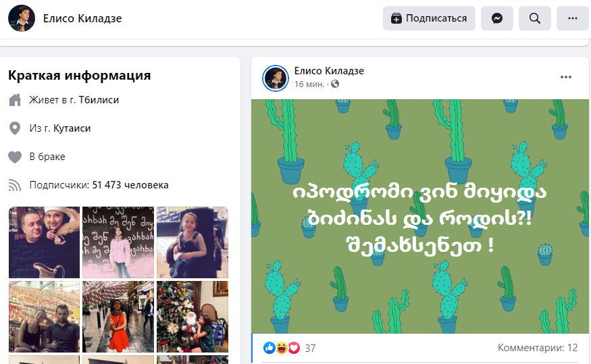
Task: Open photo of couple by tulip field
Action: pos(44,317)
